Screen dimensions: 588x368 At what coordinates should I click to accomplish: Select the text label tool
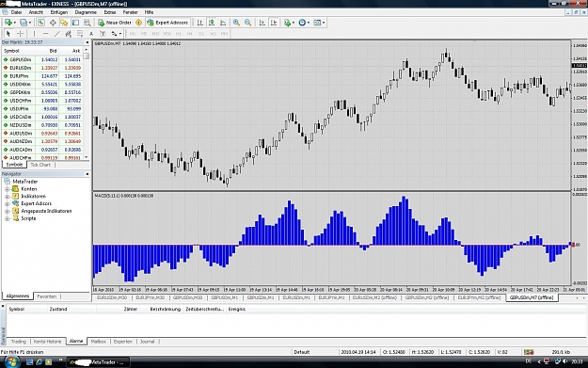coord(103,34)
